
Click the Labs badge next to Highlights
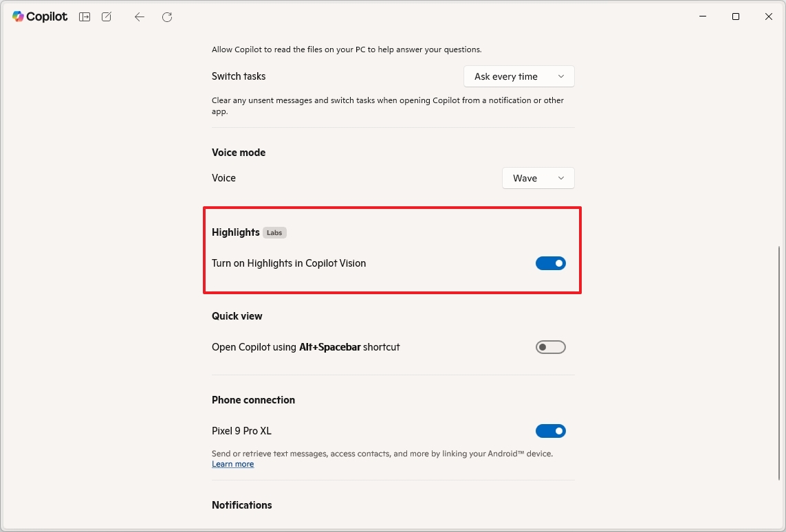pos(274,232)
